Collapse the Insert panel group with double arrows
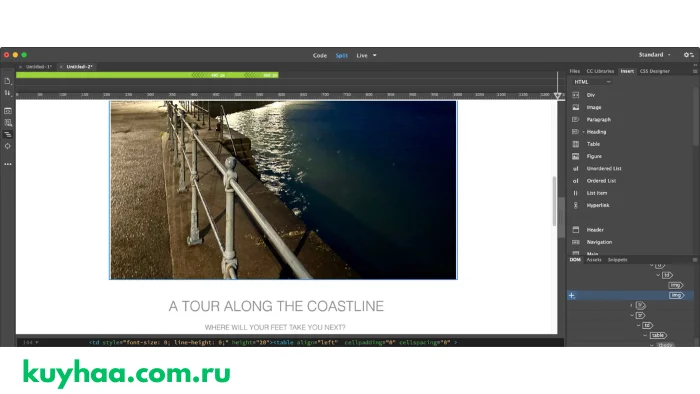Image resolution: width=700 pixels, height=394 pixels. [695, 65]
